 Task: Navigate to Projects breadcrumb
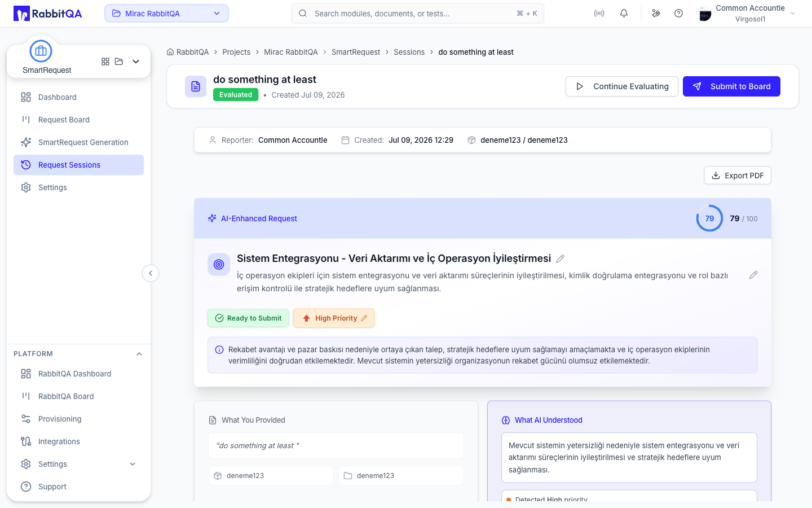coord(236,52)
